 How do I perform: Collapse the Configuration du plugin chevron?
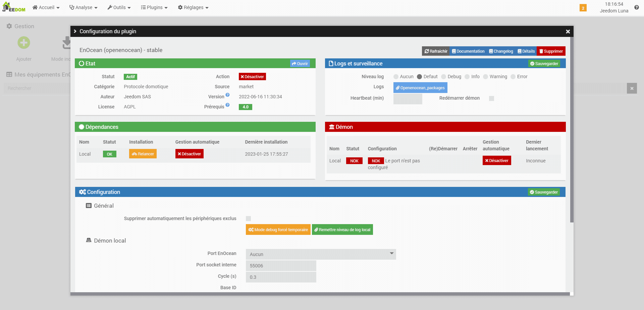pos(75,31)
